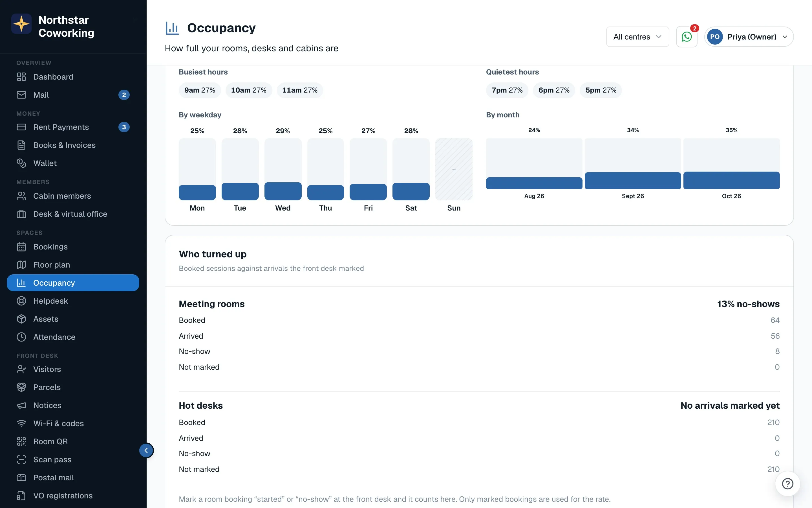
Task: Click the Mail envelope icon
Action: 21,95
